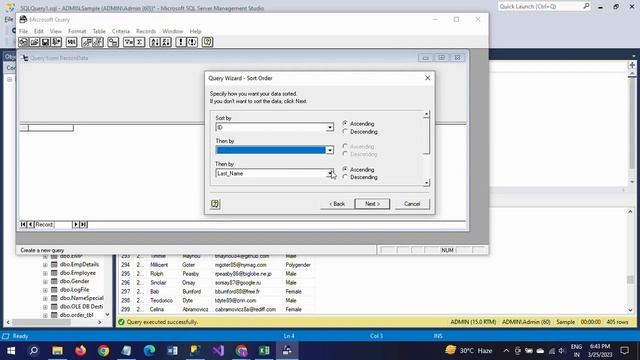Open Visual Studio from the taskbar
This screenshot has width=640, height=360.
[218, 351]
